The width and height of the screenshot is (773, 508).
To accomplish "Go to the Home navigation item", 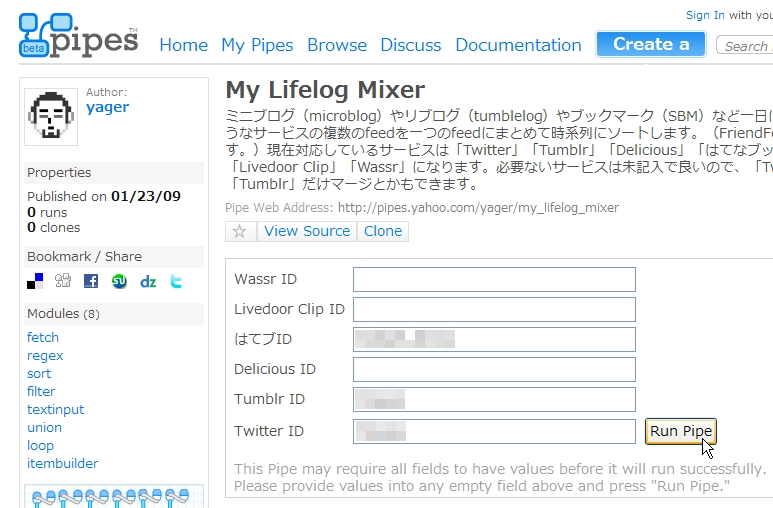I will 183,45.
